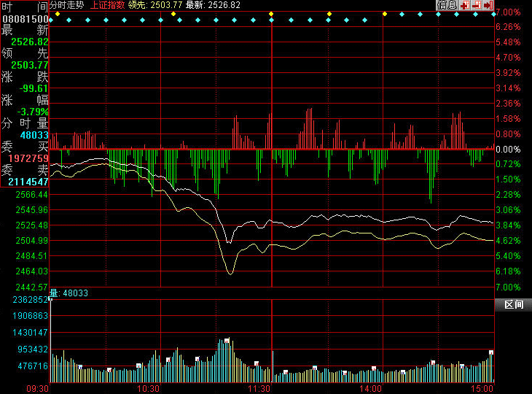Click the first yellow diamond marker at top left
This screenshot has height=394, width=532.
pos(57,14)
